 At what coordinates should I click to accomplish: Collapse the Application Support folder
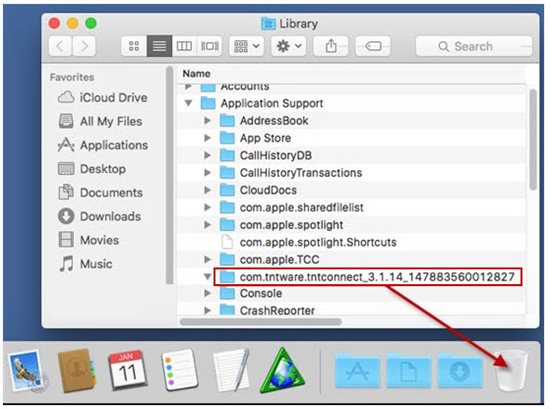[x=189, y=103]
